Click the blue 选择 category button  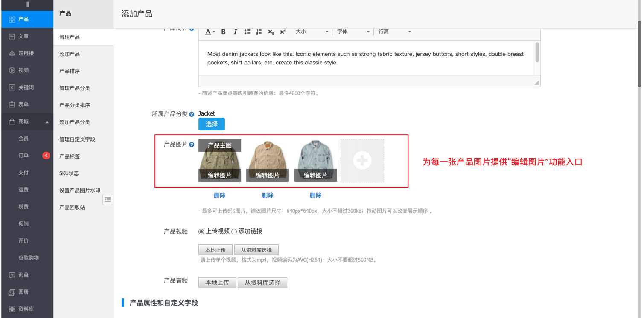[x=211, y=124]
